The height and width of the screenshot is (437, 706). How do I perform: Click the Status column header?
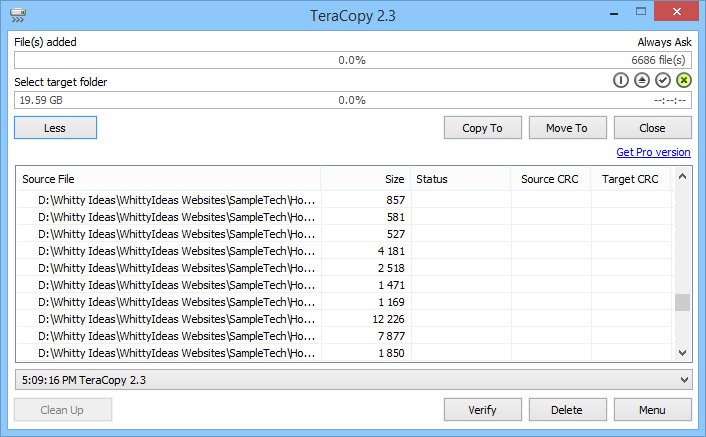pyautogui.click(x=461, y=179)
